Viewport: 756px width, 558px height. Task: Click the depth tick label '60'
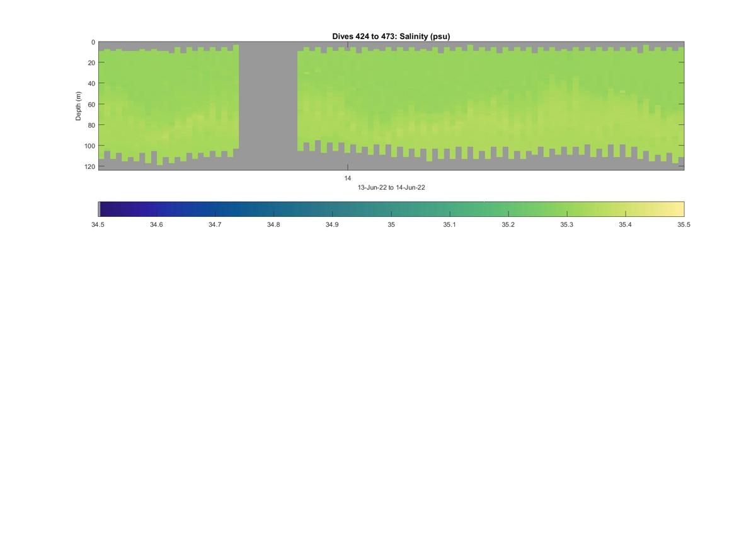coord(91,104)
